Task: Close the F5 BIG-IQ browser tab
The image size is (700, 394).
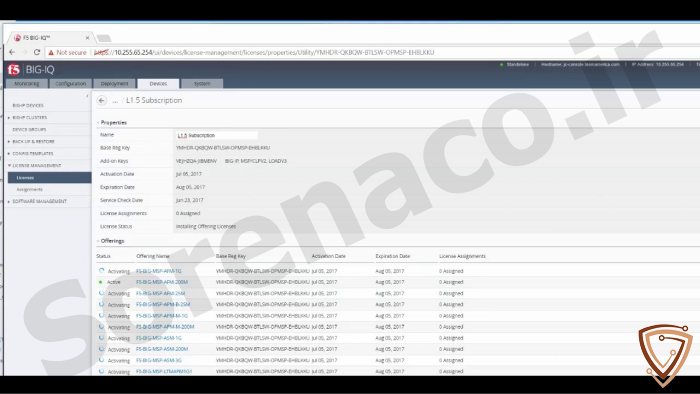Action: (x=87, y=38)
